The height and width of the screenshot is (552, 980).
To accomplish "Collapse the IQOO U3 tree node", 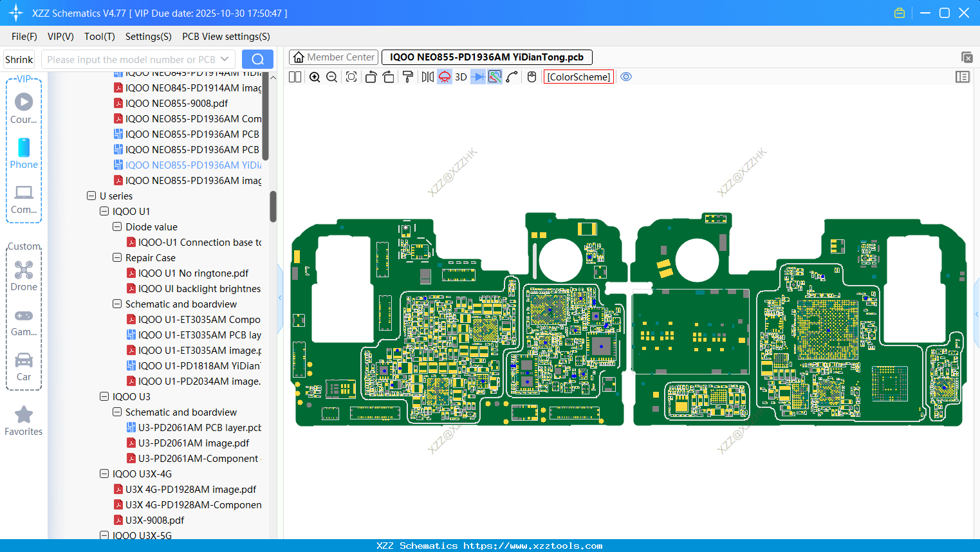I will coord(104,396).
